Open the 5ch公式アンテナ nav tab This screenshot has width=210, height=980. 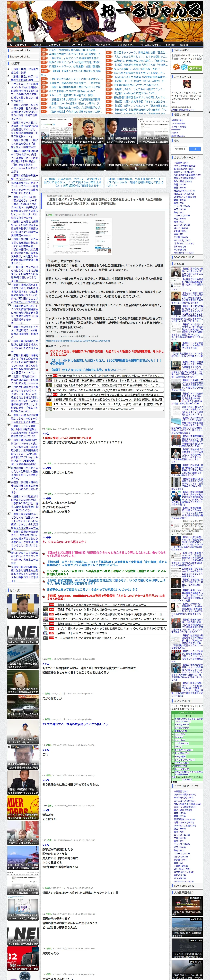pyautogui.click(x=19, y=45)
